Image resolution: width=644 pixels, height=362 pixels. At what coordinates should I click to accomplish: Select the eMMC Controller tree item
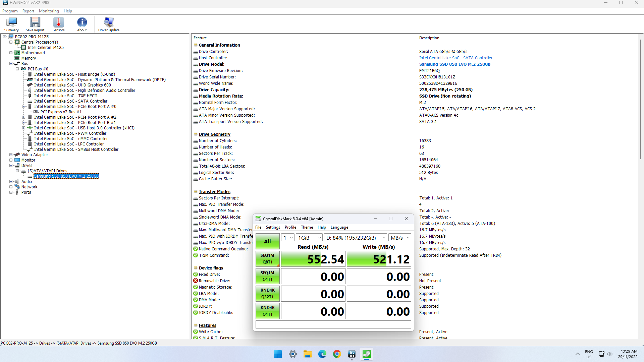click(x=71, y=139)
